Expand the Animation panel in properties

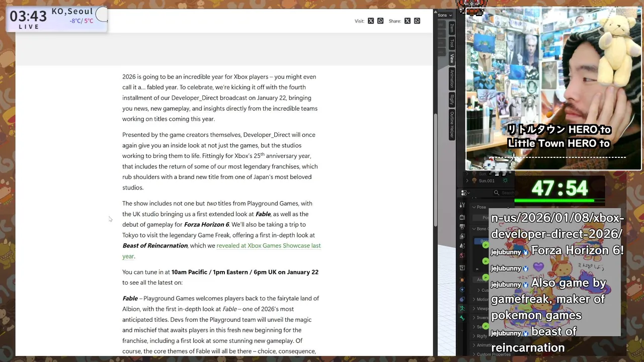coord(473,345)
